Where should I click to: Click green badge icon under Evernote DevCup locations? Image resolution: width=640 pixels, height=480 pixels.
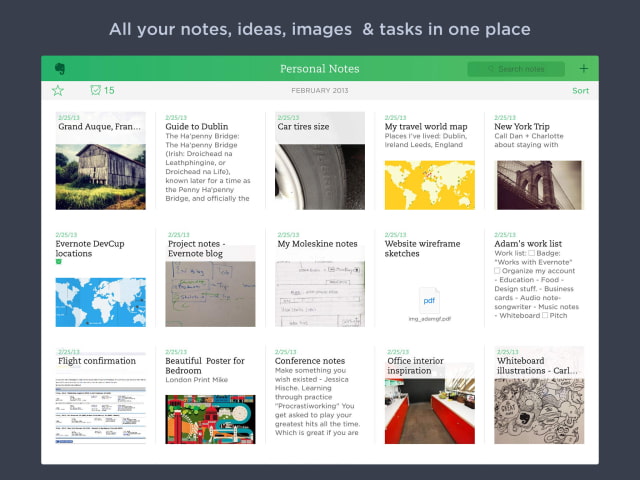(59, 262)
